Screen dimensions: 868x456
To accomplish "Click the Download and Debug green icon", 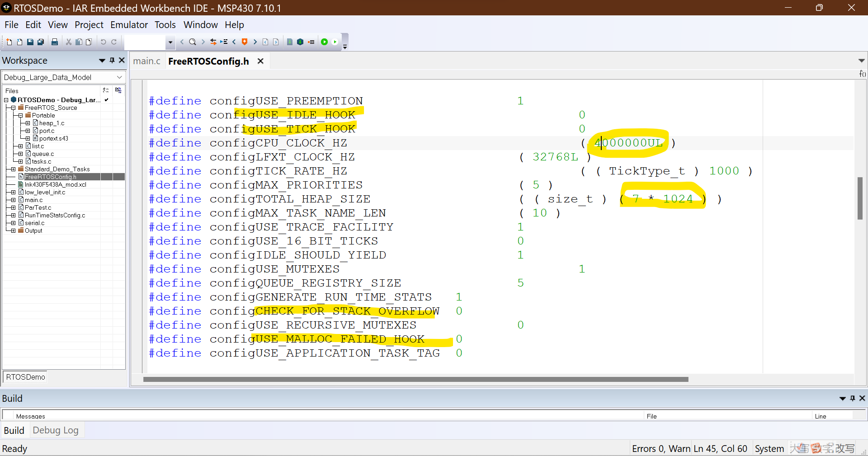I will click(x=325, y=42).
